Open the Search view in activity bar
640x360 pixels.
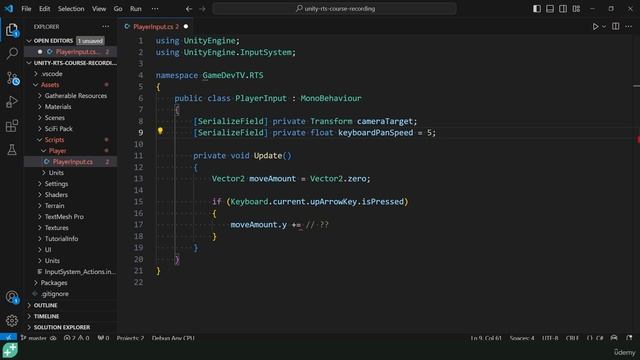(x=12, y=53)
